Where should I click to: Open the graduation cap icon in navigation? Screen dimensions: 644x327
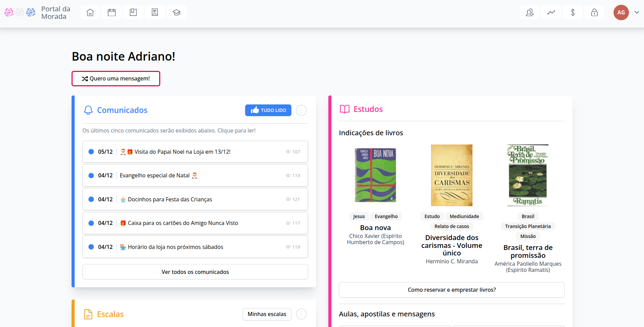pos(176,13)
